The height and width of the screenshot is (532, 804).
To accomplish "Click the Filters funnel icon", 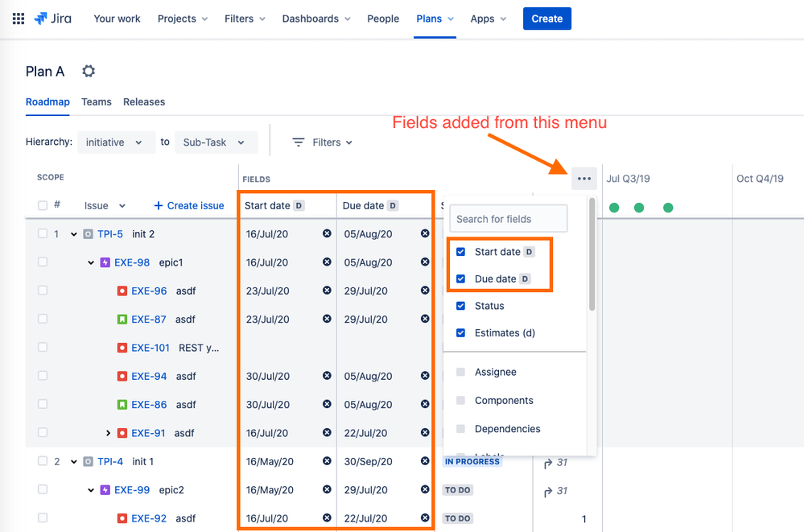I will [299, 142].
